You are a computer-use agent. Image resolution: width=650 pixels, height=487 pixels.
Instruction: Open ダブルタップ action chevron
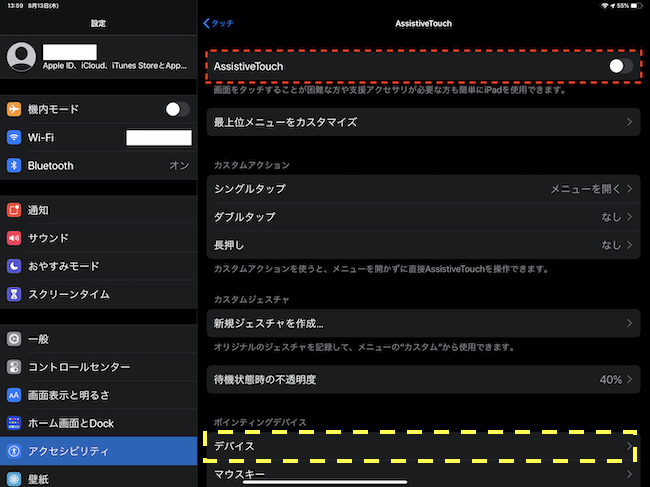629,217
